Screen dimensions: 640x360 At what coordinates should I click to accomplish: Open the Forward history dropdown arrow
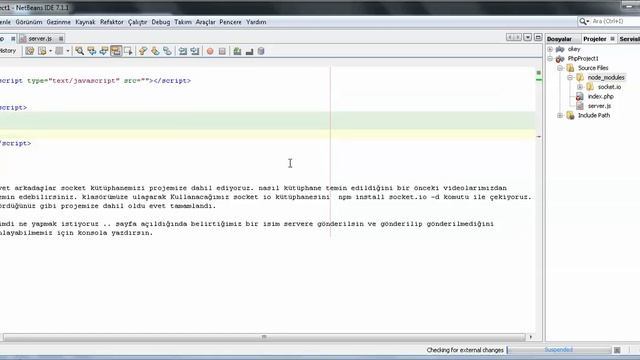click(x=68, y=51)
